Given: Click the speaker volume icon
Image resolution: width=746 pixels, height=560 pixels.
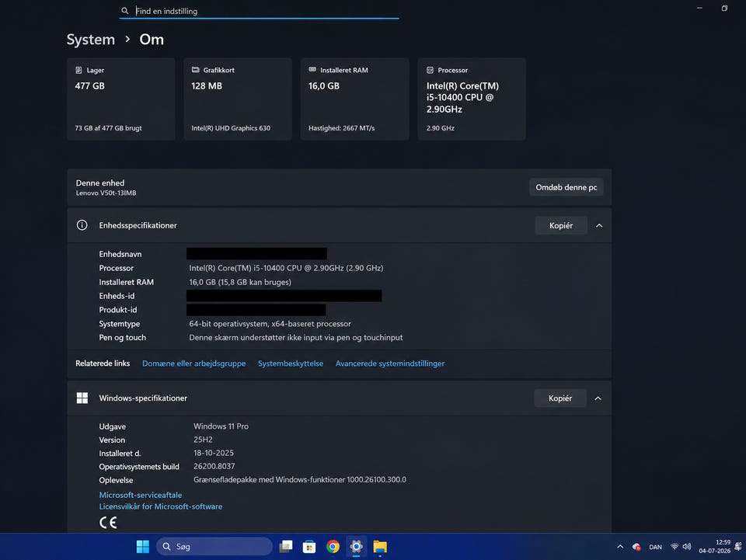Looking at the screenshot, I should pyautogui.click(x=686, y=547).
